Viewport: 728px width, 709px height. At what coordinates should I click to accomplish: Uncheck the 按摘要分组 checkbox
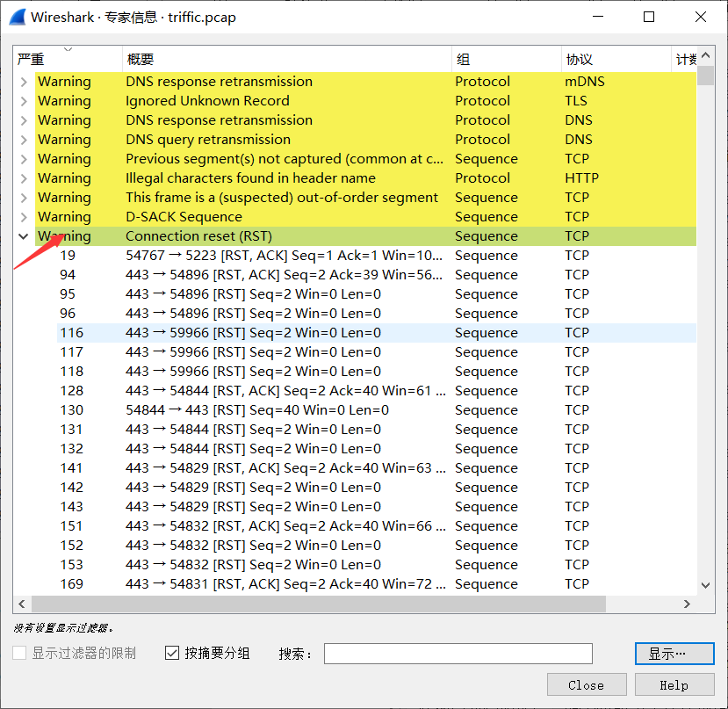172,653
